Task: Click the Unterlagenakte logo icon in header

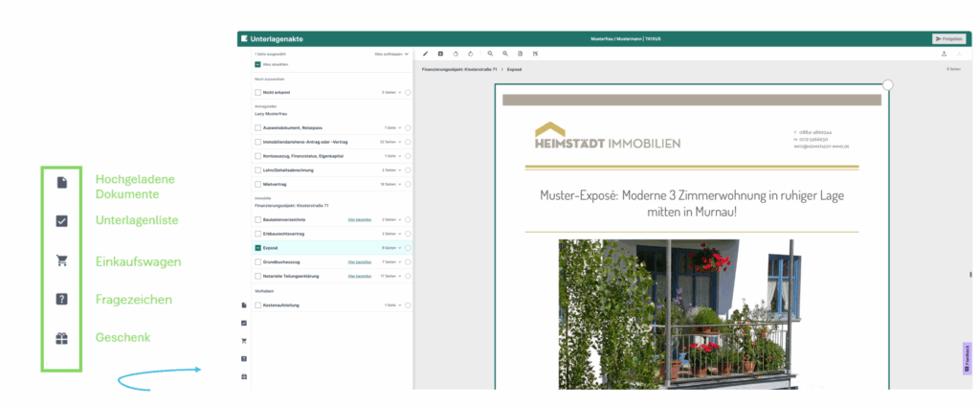Action: (245, 38)
